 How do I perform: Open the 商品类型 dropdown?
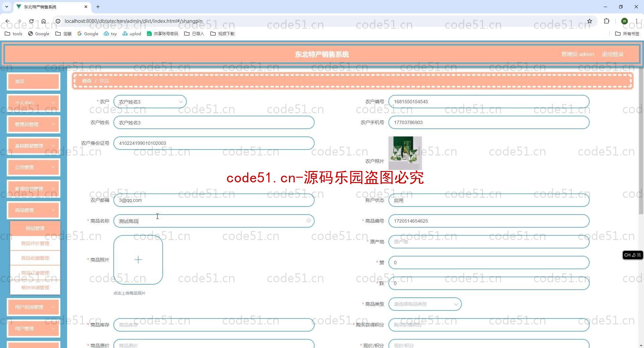pyautogui.click(x=425, y=304)
